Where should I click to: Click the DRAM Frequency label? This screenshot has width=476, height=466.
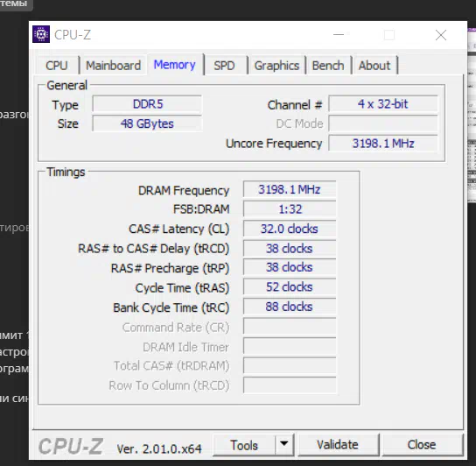coord(184,191)
